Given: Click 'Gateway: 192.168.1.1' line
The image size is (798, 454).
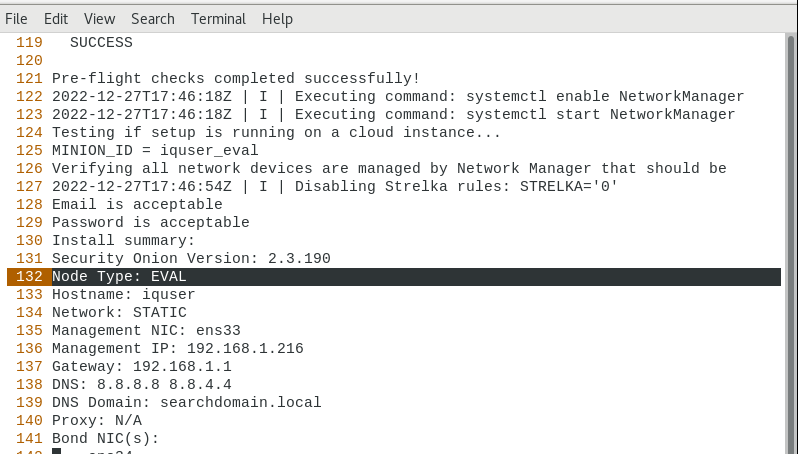Looking at the screenshot, I should tap(142, 366).
